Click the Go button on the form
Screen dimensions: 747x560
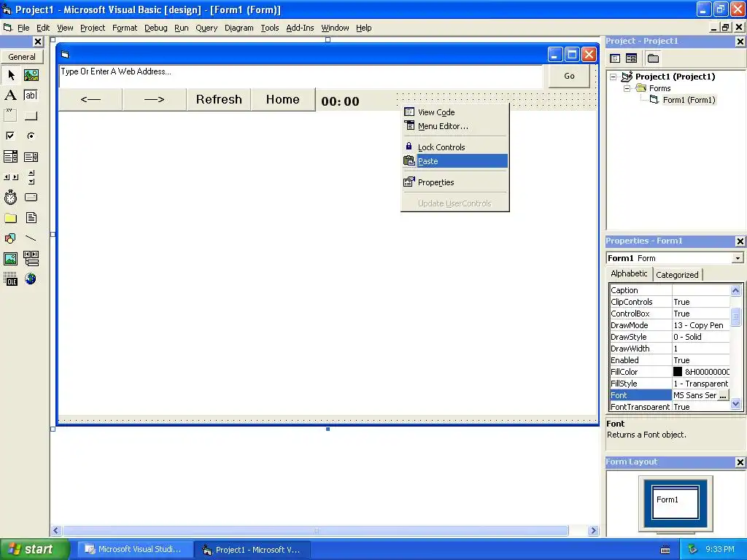click(569, 76)
